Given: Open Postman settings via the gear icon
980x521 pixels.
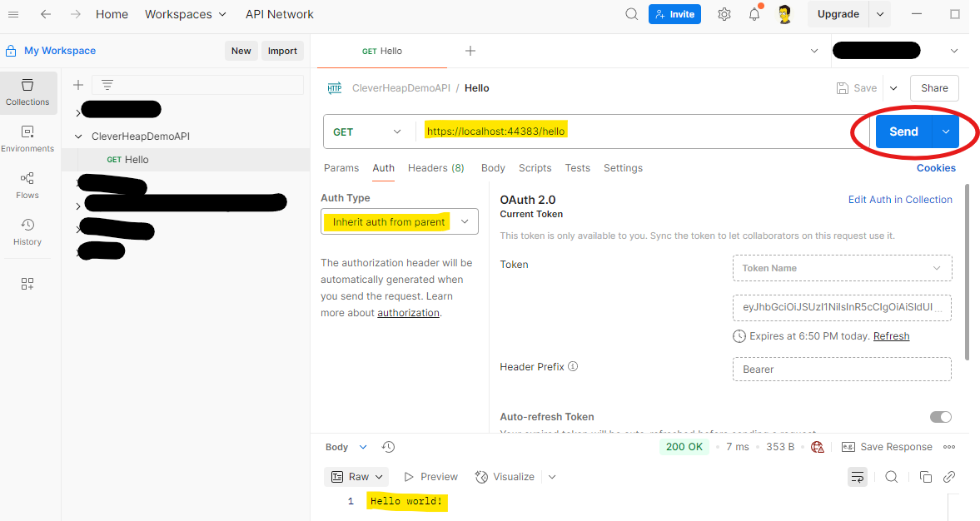Looking at the screenshot, I should (724, 14).
